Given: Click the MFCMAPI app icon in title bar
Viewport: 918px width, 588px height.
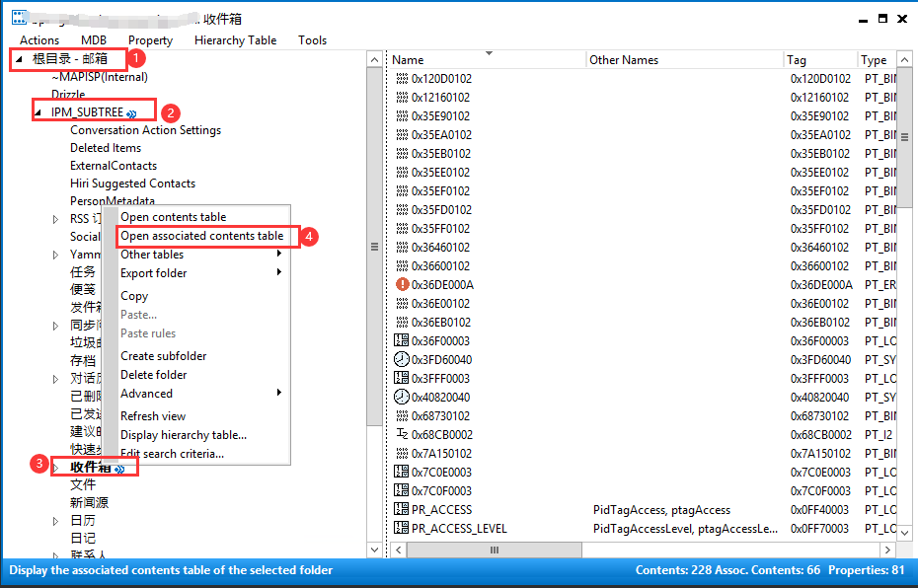Looking at the screenshot, I should pyautogui.click(x=18, y=18).
